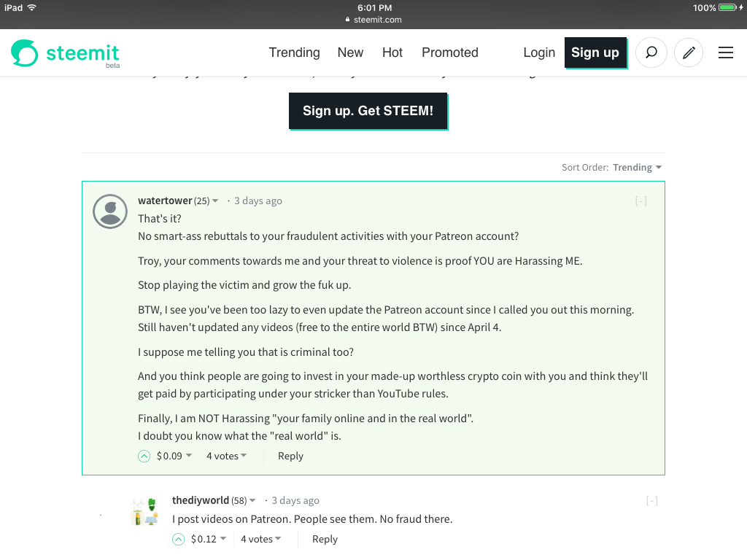Click the line "Stop playing the victim and grow the fuk up."
Image resolution: width=747 pixels, height=560 pixels.
click(x=244, y=285)
